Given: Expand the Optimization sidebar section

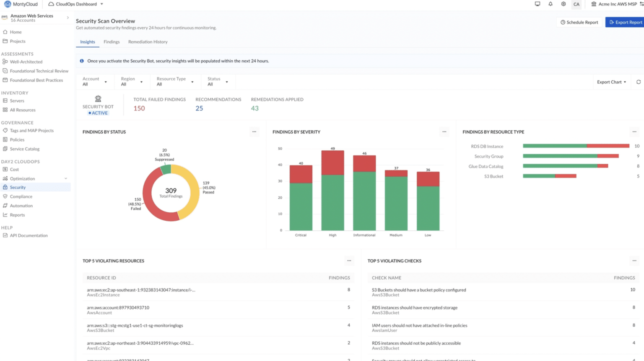Looking at the screenshot, I should point(66,179).
